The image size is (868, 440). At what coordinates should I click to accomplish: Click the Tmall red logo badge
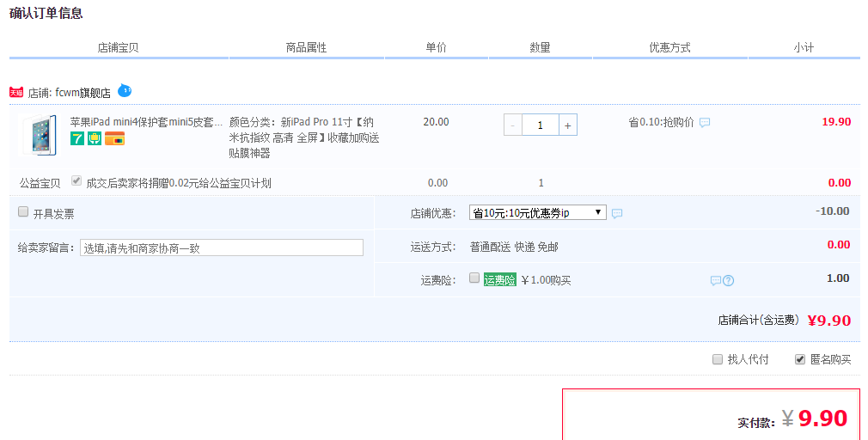[16, 92]
